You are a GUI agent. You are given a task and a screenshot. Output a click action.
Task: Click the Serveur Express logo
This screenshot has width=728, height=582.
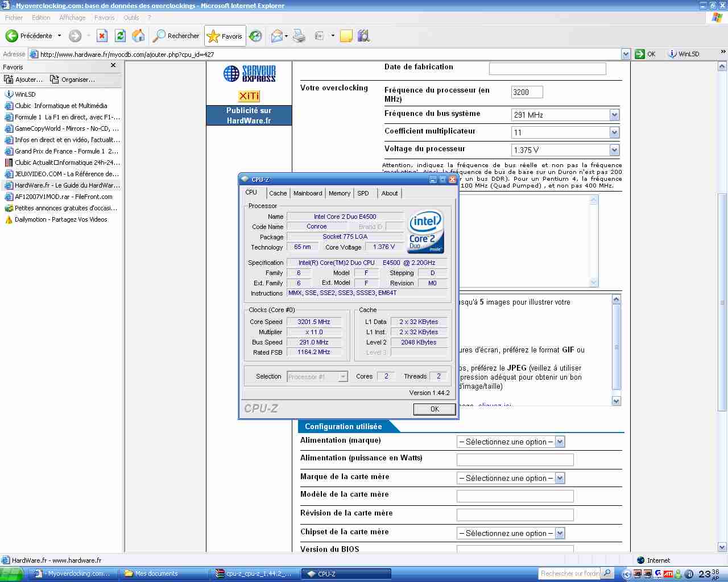tap(249, 73)
